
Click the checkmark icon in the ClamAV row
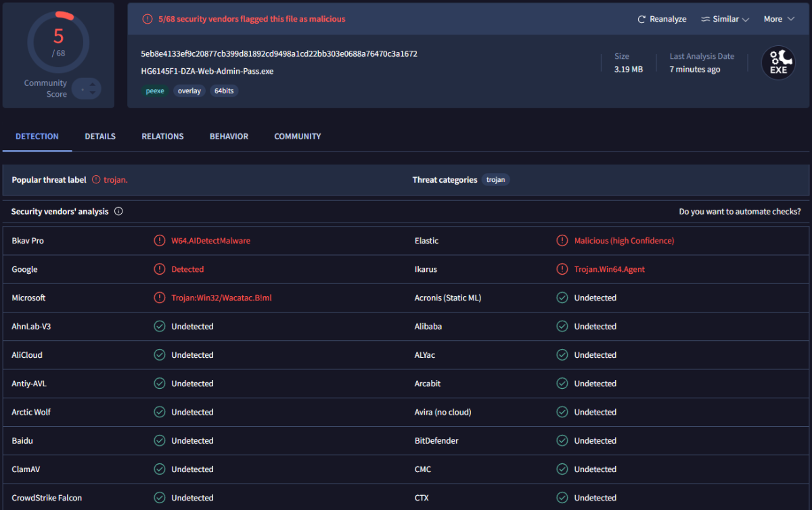pyautogui.click(x=160, y=469)
